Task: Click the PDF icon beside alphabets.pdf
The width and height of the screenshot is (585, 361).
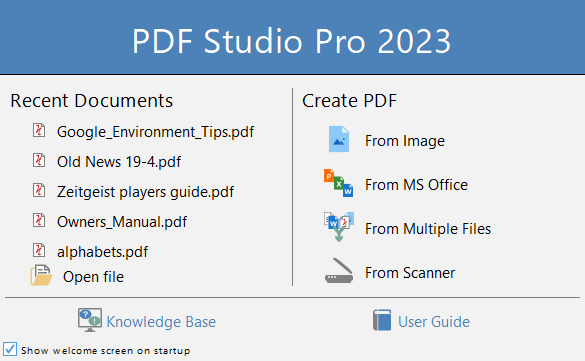Action: point(39,250)
